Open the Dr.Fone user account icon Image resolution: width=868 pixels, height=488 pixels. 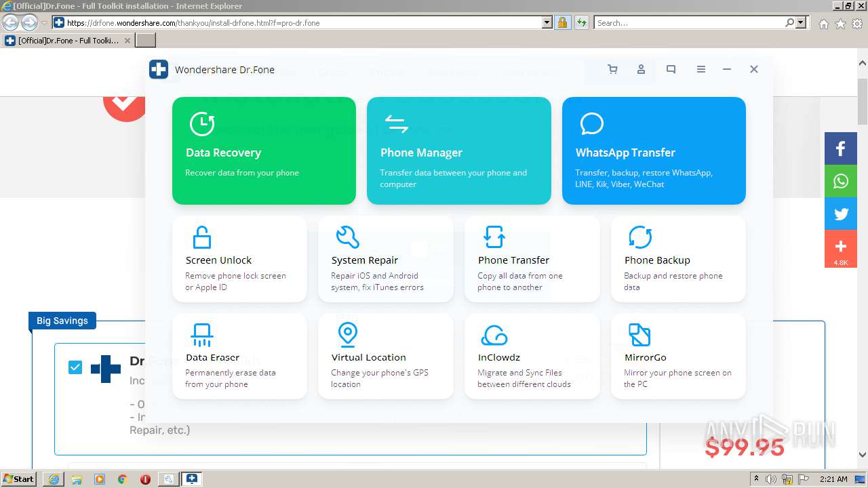pyautogui.click(x=641, y=69)
